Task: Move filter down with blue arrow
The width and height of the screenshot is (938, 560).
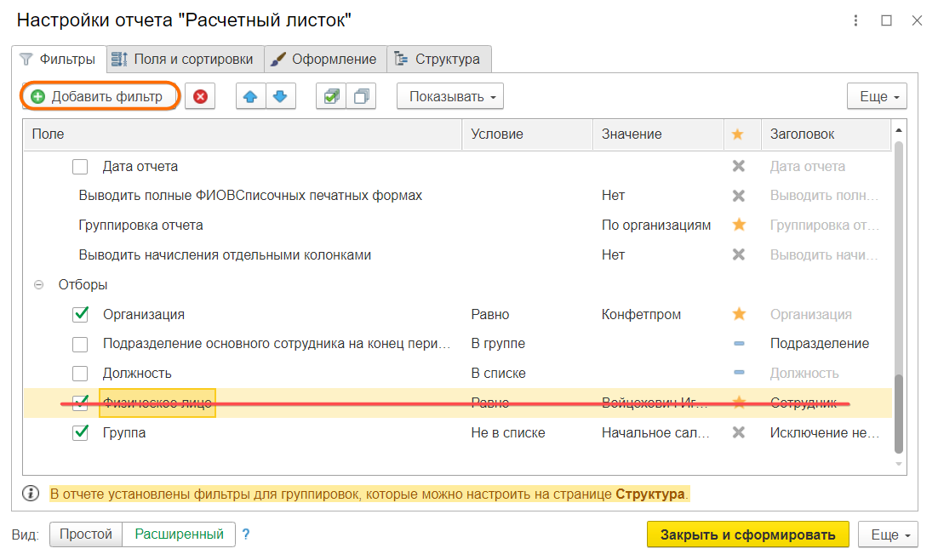Action: coord(280,96)
